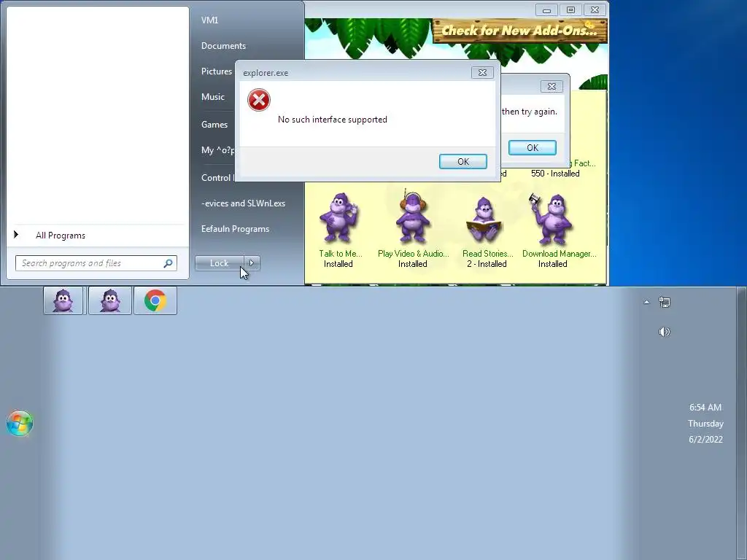The height and width of the screenshot is (560, 747).
Task: Open the network tray icon
Action: [664, 302]
